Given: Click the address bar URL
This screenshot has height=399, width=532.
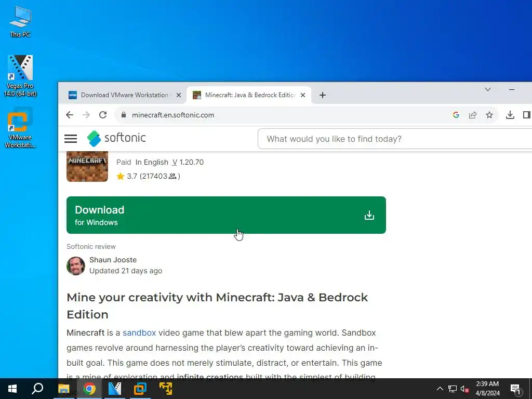Looking at the screenshot, I should [173, 115].
